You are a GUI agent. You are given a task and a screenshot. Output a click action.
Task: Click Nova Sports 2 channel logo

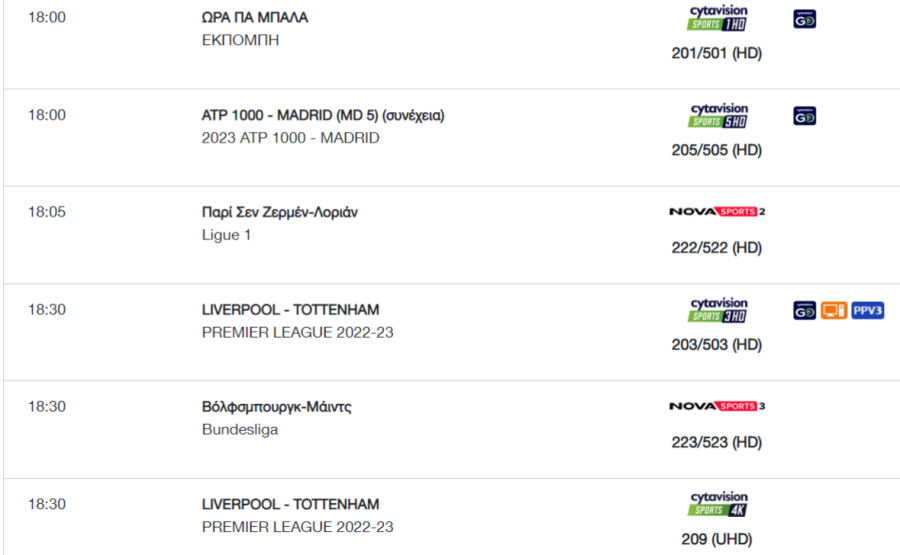pos(717,212)
